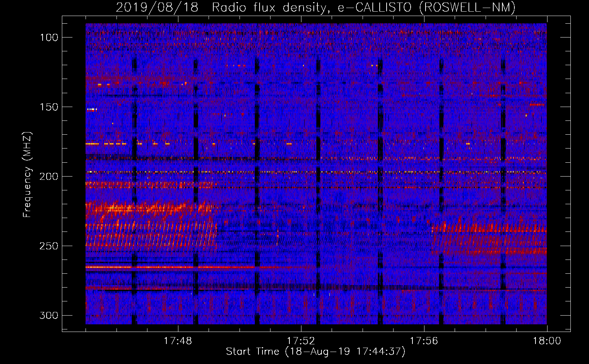Image resolution: width=589 pixels, height=364 pixels.
Task: Click the 18:00 time tick label
Action: point(547,341)
